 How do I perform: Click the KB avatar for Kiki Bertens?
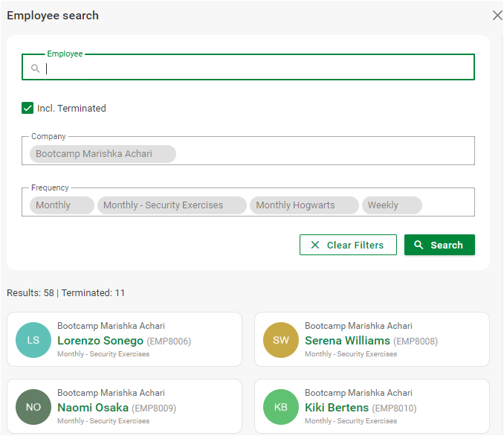281,407
